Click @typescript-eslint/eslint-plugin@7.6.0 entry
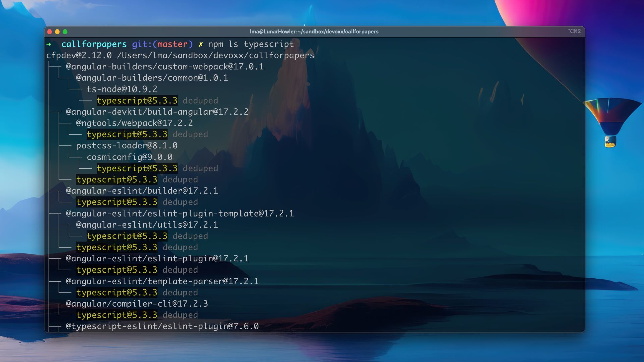The width and height of the screenshot is (644, 362). pyautogui.click(x=162, y=326)
